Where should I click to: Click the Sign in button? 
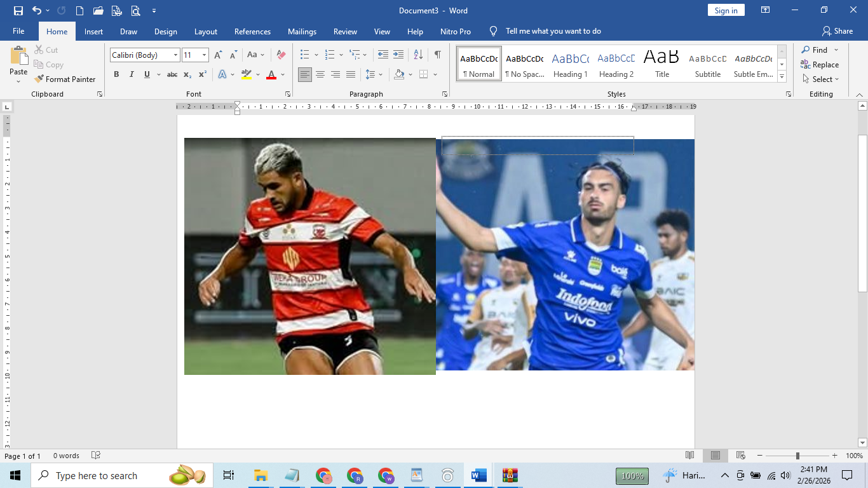click(x=726, y=10)
